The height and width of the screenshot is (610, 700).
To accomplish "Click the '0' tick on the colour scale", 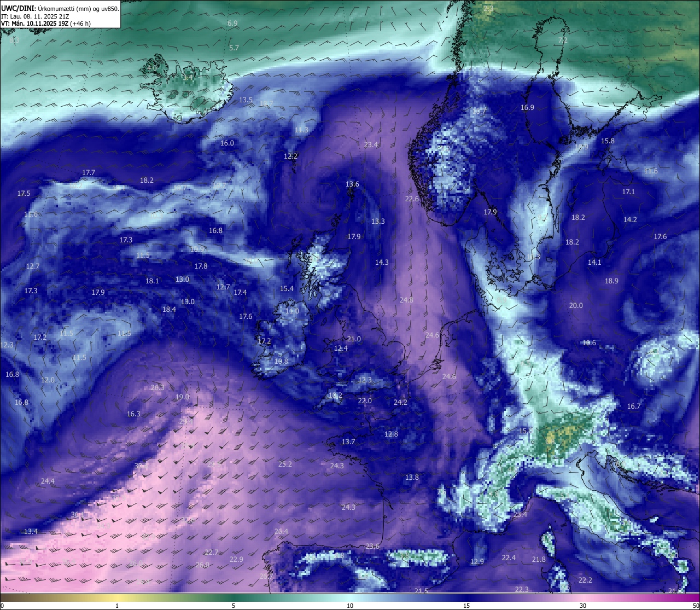I will tap(2, 606).
